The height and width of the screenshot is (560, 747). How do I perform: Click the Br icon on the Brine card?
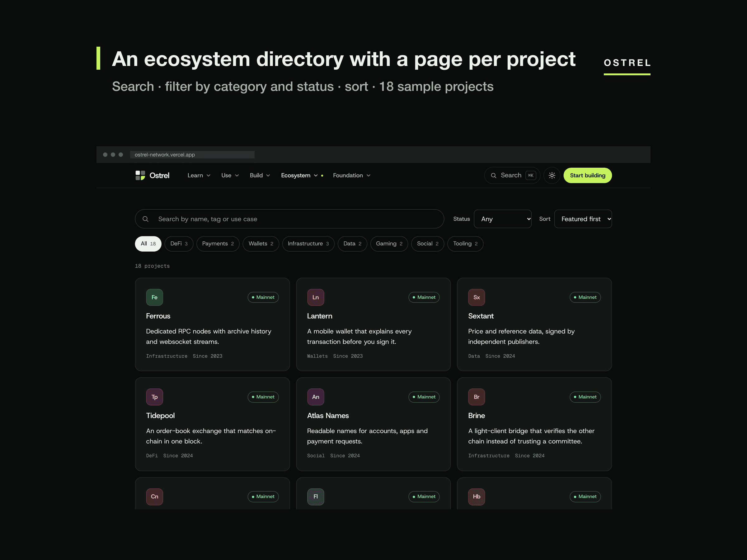(x=477, y=397)
